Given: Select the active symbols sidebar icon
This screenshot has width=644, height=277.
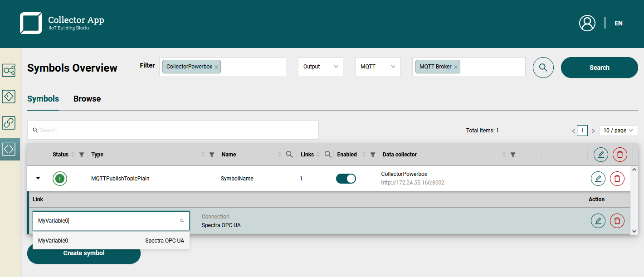Looking at the screenshot, I should pos(9,149).
